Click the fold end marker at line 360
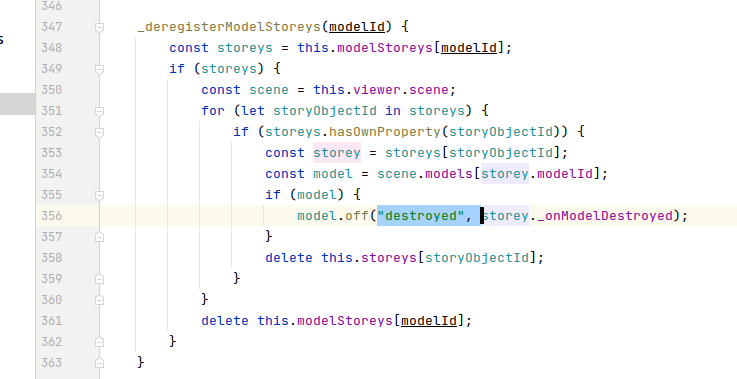Screen dimensions: 737x379 tap(99, 300)
